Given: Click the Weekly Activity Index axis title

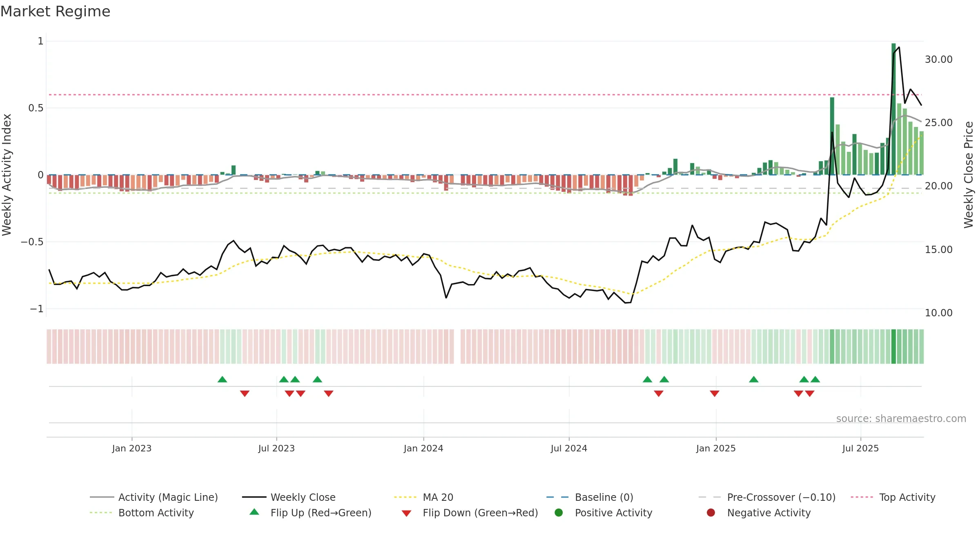Looking at the screenshot, I should 7,175.
